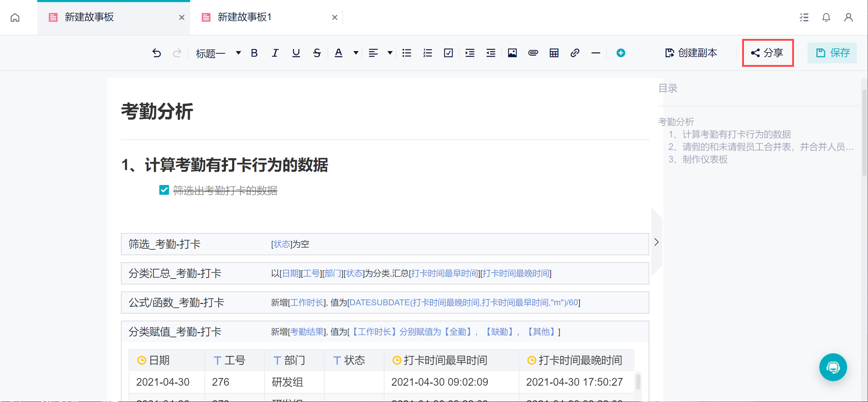868x402 pixels.
Task: Insert a table from toolbar
Action: pos(554,53)
